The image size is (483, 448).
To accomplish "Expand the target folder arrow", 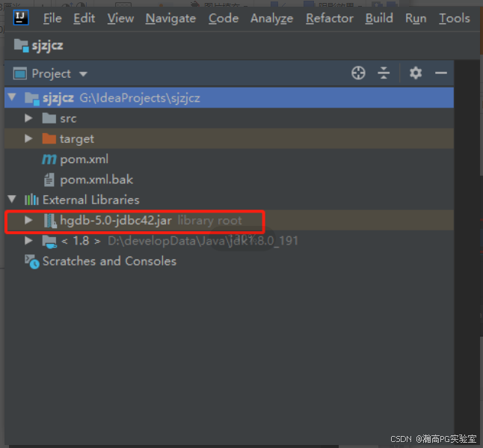I will [28, 138].
